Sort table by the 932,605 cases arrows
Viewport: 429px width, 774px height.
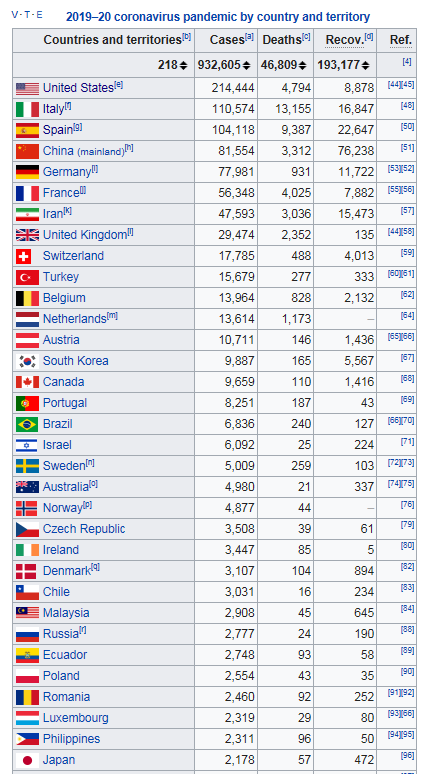click(247, 65)
